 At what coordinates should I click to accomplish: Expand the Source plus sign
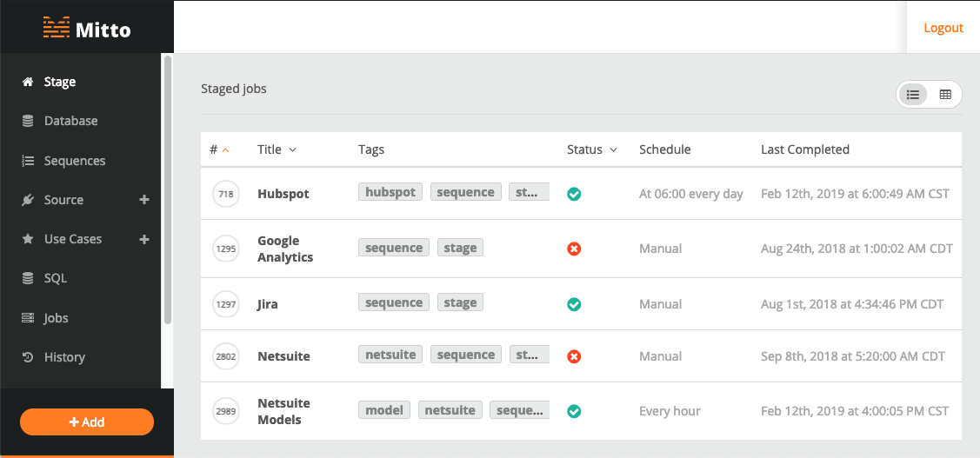pyautogui.click(x=144, y=200)
